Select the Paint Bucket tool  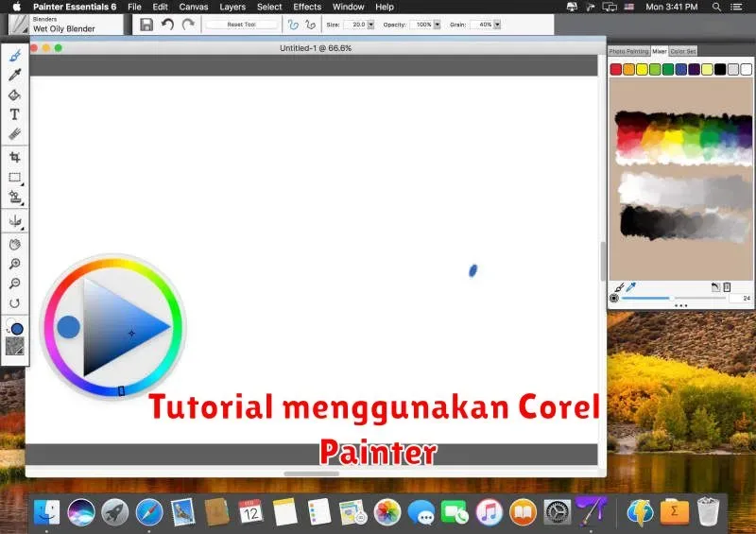15,95
